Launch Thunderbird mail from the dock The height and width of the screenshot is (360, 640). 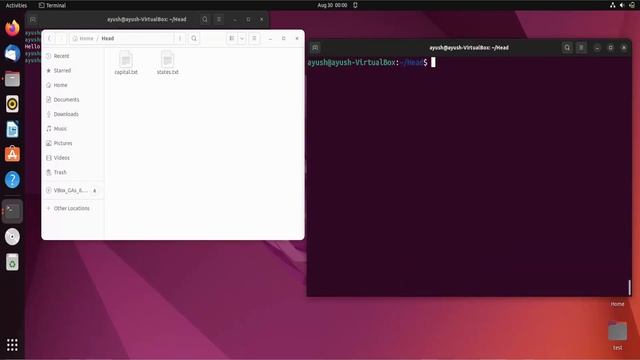(12, 53)
